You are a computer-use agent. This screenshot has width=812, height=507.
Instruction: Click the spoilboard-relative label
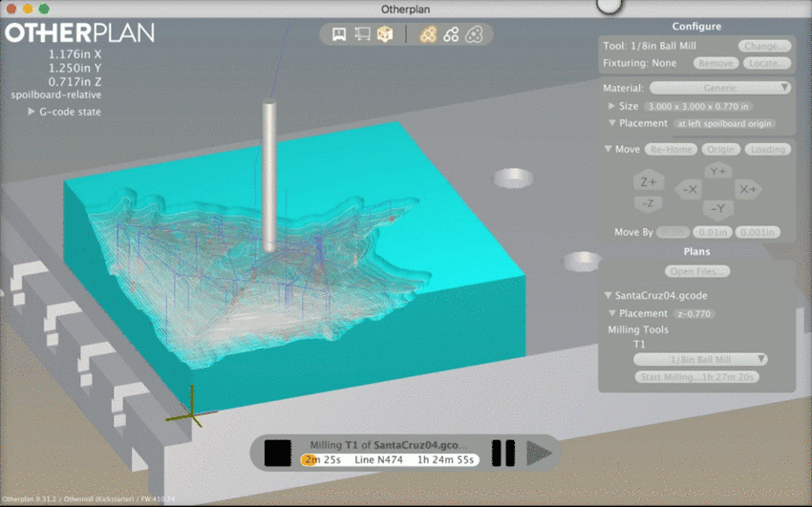click(56, 95)
